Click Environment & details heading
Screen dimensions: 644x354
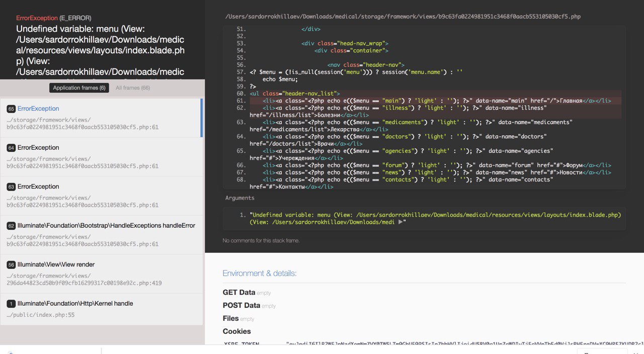coord(260,273)
